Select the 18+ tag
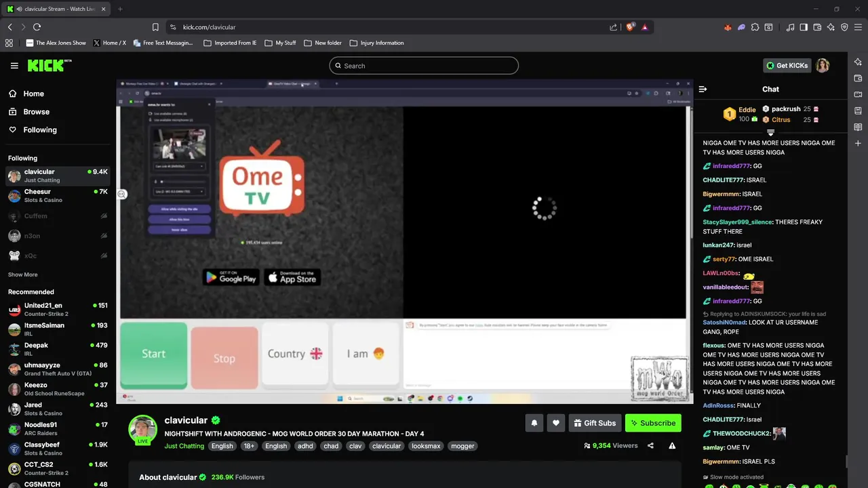The width and height of the screenshot is (868, 488). tap(249, 446)
